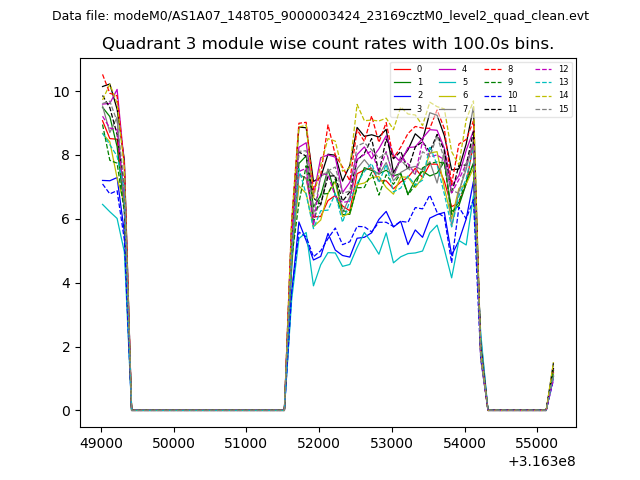640x480 pixels.
Task: Click the red solid legend line for module 0
Action: click(402, 69)
